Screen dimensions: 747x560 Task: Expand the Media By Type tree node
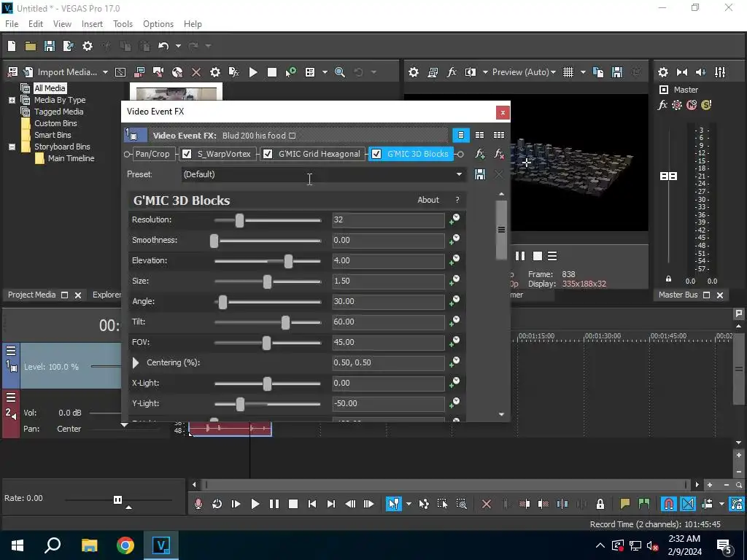click(12, 100)
